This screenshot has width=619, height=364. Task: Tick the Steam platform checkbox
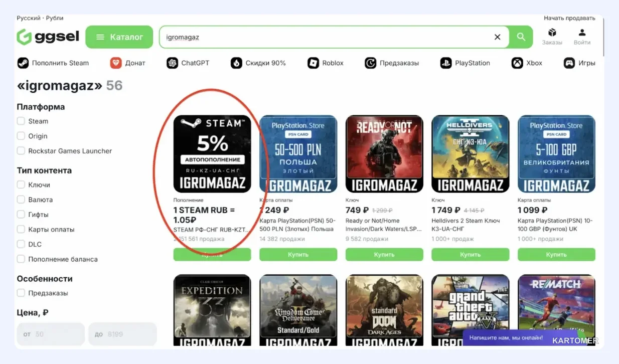click(x=21, y=121)
